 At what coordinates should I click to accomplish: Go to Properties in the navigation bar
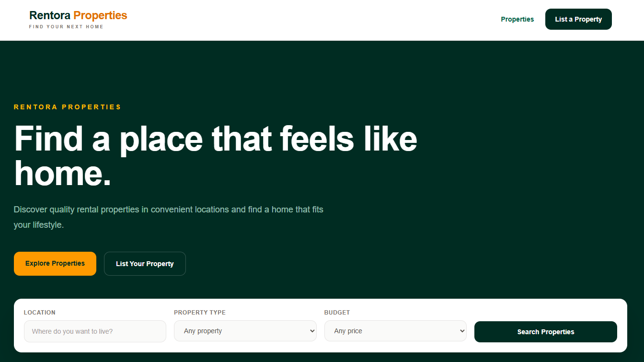tap(517, 19)
